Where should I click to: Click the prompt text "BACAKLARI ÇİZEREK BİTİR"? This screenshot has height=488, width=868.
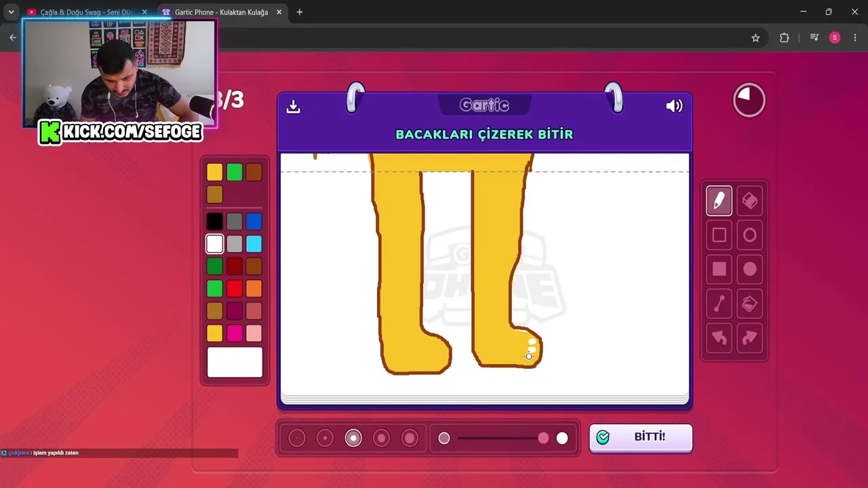tap(484, 134)
